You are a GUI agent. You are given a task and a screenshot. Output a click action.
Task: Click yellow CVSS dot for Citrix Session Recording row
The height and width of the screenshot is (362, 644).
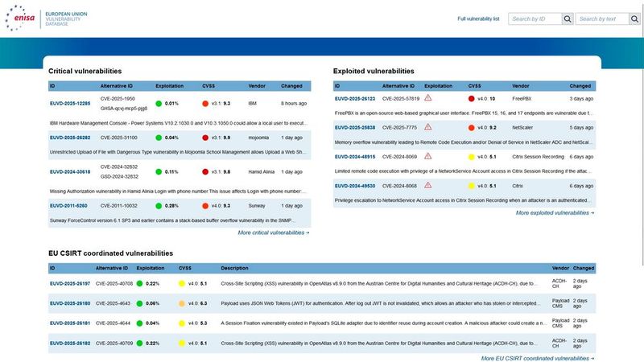pyautogui.click(x=472, y=157)
